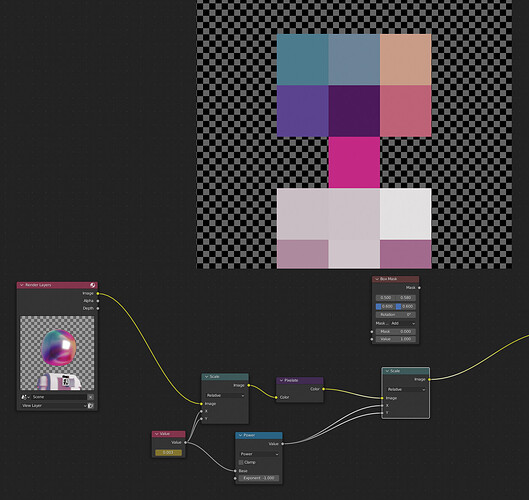This screenshot has height=500, width=529.
Task: Click the Box Mask's Mask input socket
Action: coord(372,332)
